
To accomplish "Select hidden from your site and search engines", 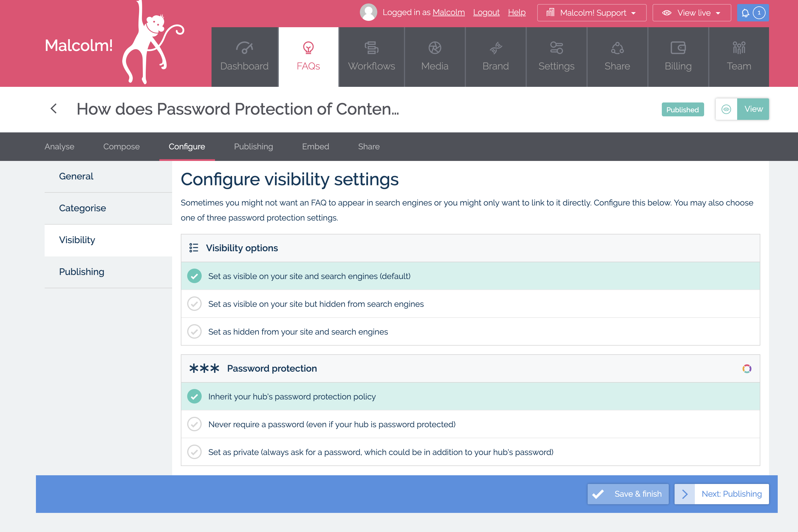I will (x=470, y=331).
